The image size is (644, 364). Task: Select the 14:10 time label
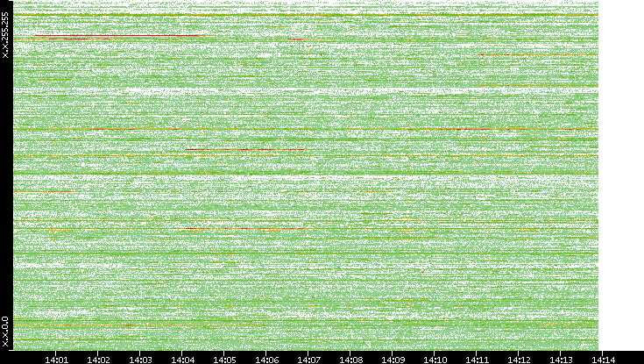[434, 360]
